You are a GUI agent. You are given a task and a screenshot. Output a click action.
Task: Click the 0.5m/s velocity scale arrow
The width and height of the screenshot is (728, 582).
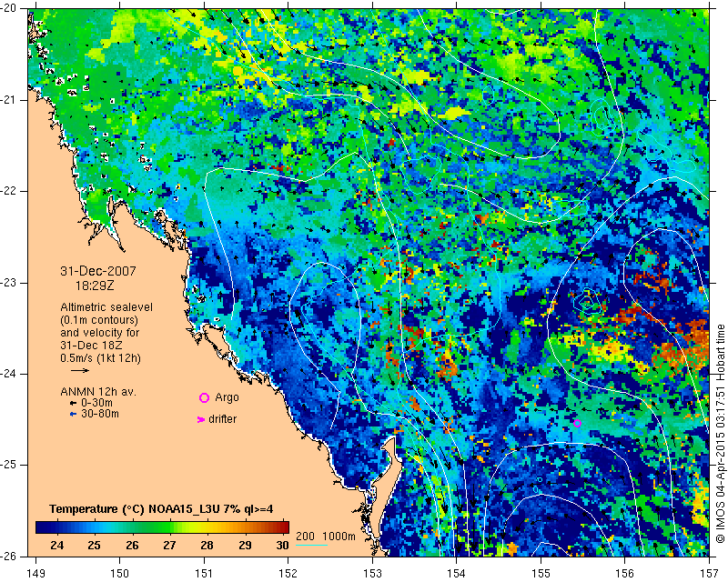click(x=80, y=370)
